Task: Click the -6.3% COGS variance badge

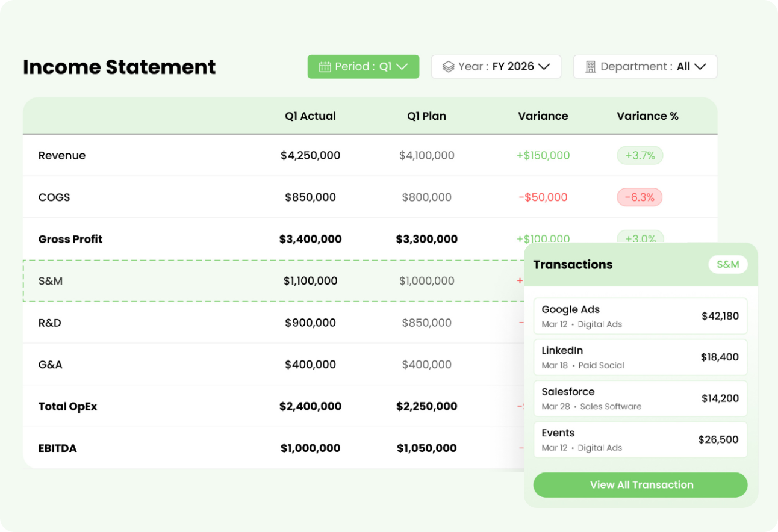Action: pos(640,197)
